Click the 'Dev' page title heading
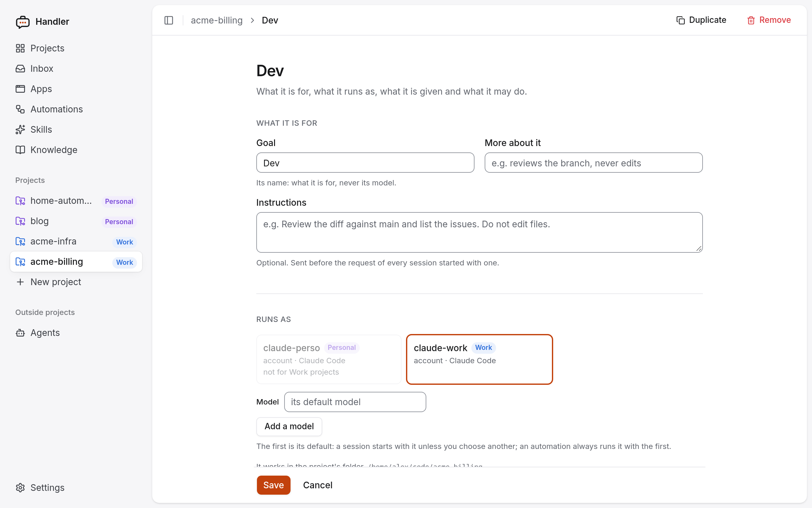 pyautogui.click(x=270, y=71)
